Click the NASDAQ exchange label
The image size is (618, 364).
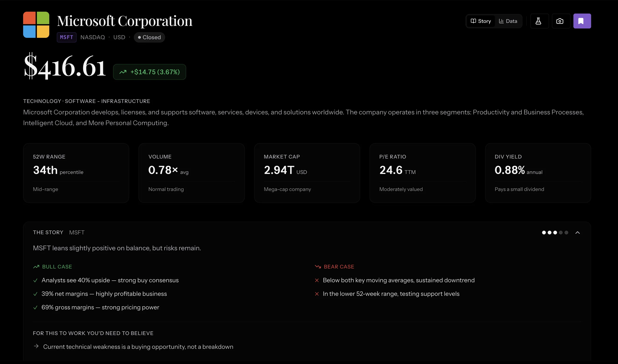[x=92, y=37]
